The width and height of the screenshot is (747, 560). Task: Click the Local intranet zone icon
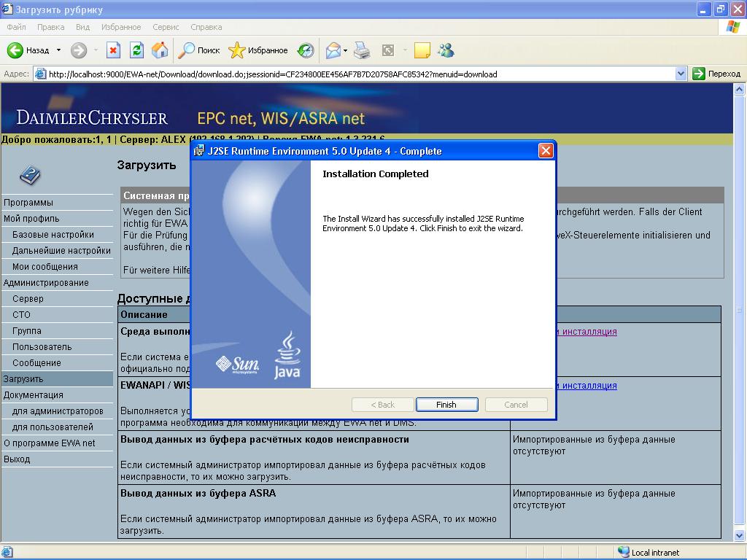623,552
